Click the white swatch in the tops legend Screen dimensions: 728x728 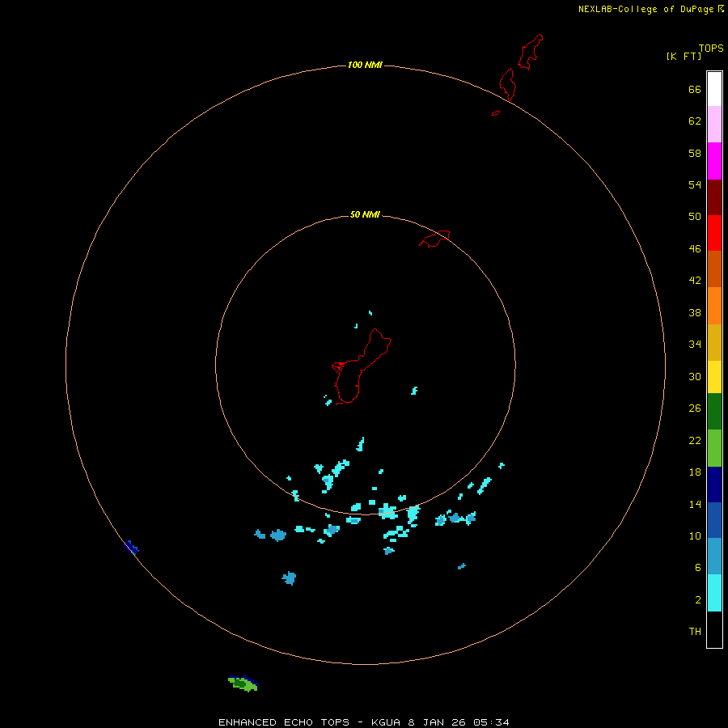point(714,89)
